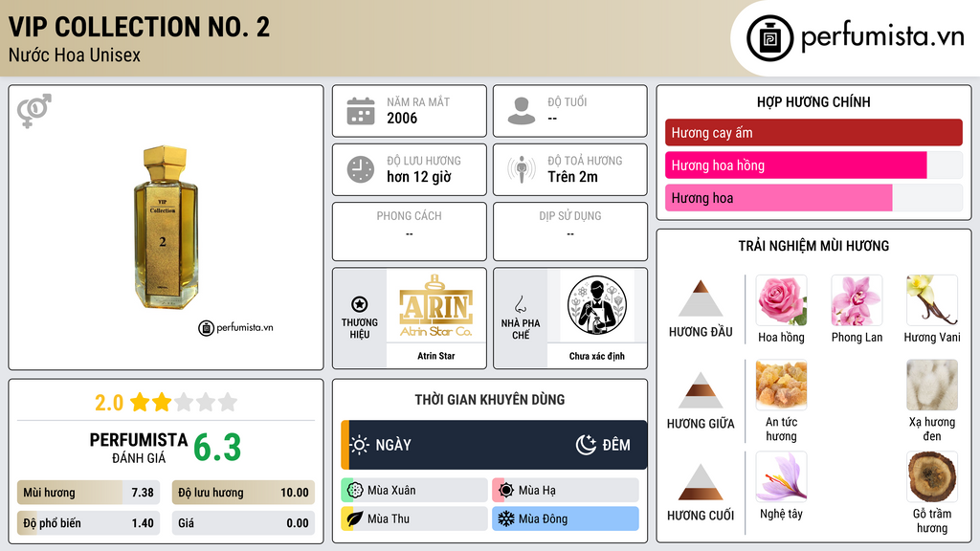The height and width of the screenshot is (551, 980).
Task: Click the Trải nghiệm mùi hương heading
Action: (x=813, y=246)
